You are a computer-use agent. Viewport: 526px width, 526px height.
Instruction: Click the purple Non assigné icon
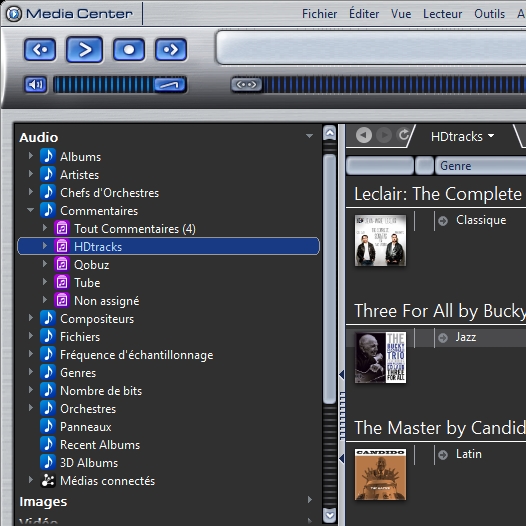tap(62, 300)
